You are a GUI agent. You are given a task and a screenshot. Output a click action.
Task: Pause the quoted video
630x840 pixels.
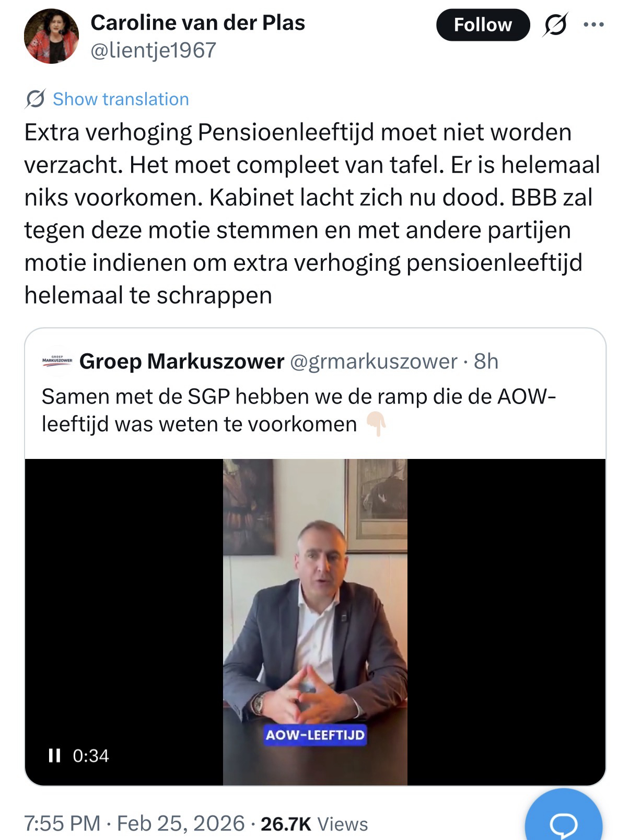pyautogui.click(x=54, y=755)
